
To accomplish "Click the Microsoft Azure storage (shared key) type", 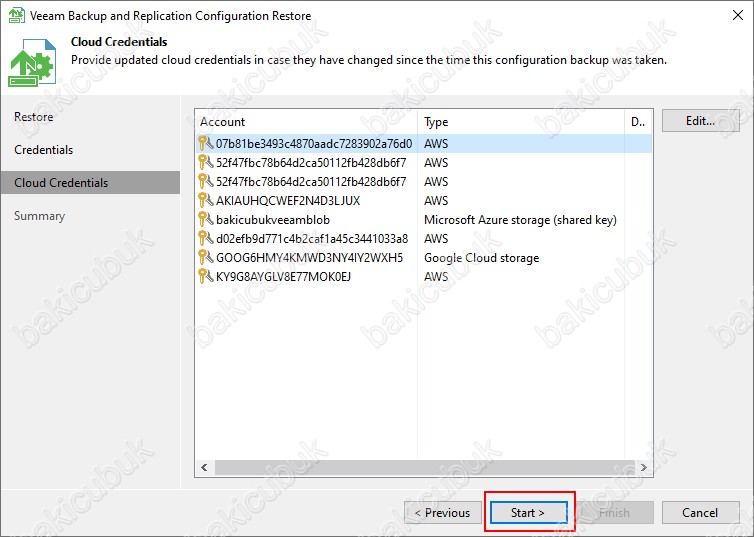I will pyautogui.click(x=520, y=220).
